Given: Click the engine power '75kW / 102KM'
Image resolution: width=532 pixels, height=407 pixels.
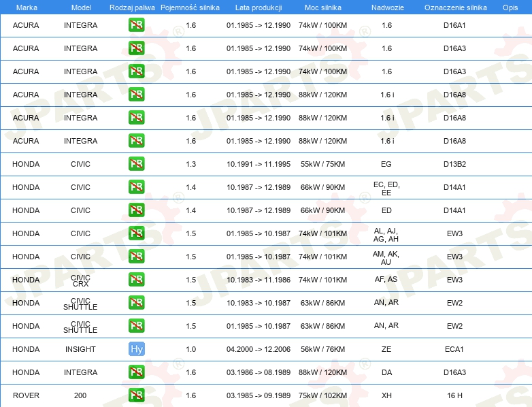Looking at the screenshot, I should click(322, 395).
